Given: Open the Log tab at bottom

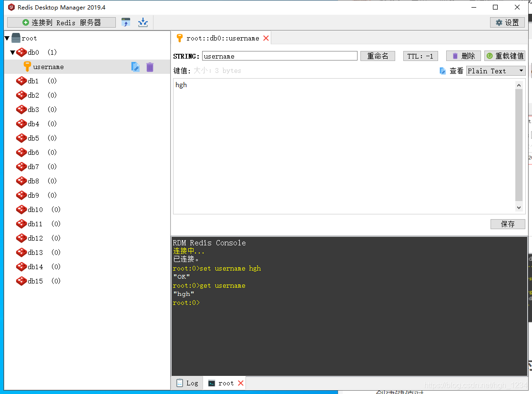Looking at the screenshot, I should [187, 383].
